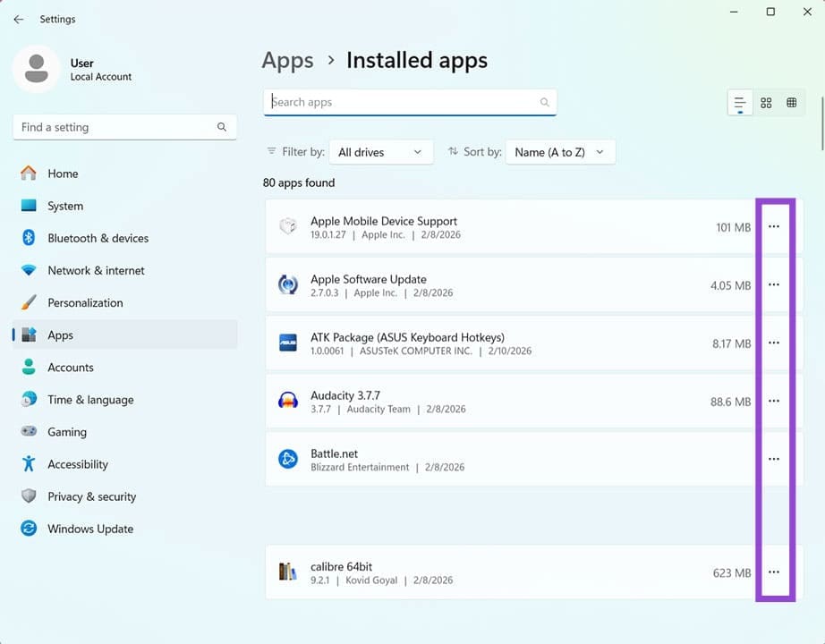Click the Apps breadcrumb link
This screenshot has height=644, width=825.
point(287,61)
